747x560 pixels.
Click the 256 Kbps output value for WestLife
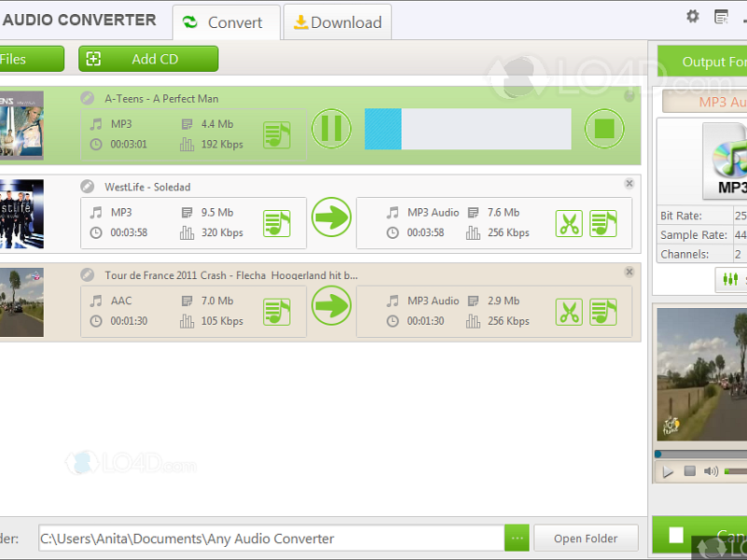coord(508,232)
